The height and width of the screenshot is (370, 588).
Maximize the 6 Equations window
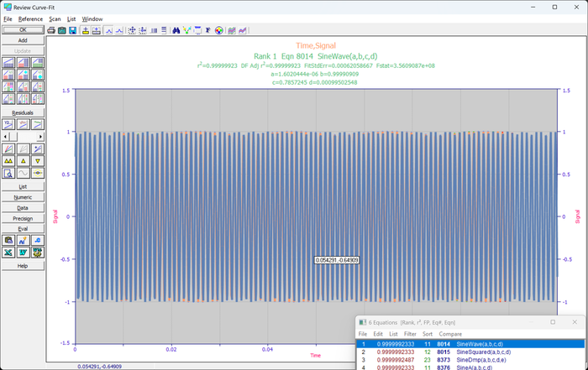[x=553, y=322]
